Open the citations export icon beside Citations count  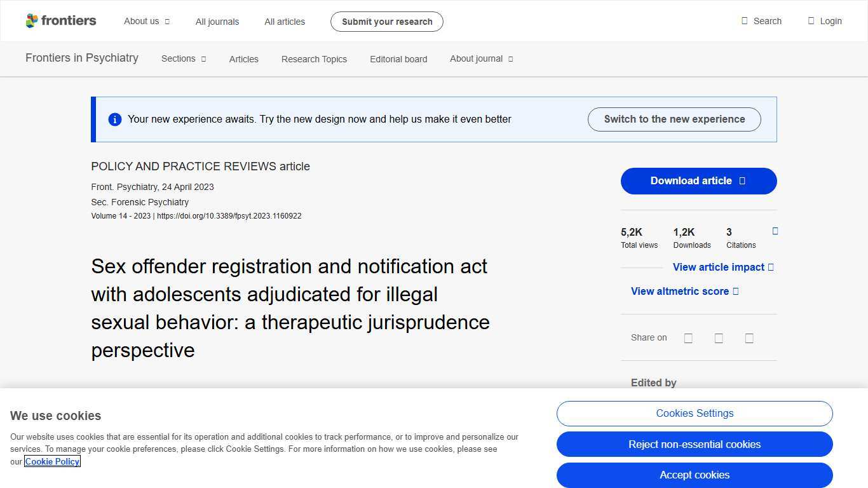pos(775,231)
